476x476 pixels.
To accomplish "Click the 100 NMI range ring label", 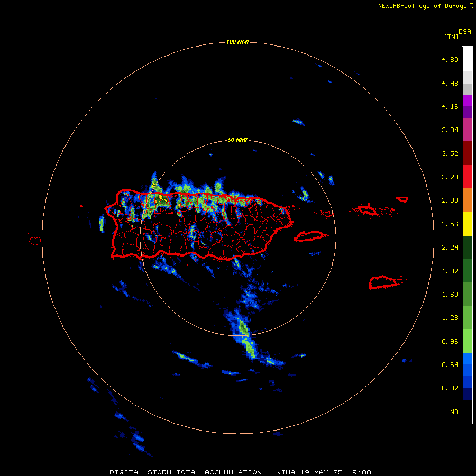I will (237, 42).
